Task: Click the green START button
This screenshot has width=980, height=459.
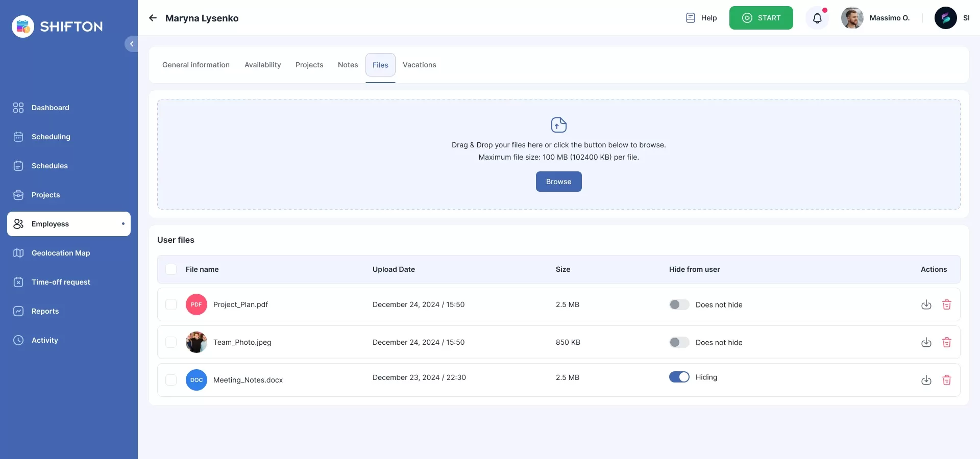Action: (761, 18)
